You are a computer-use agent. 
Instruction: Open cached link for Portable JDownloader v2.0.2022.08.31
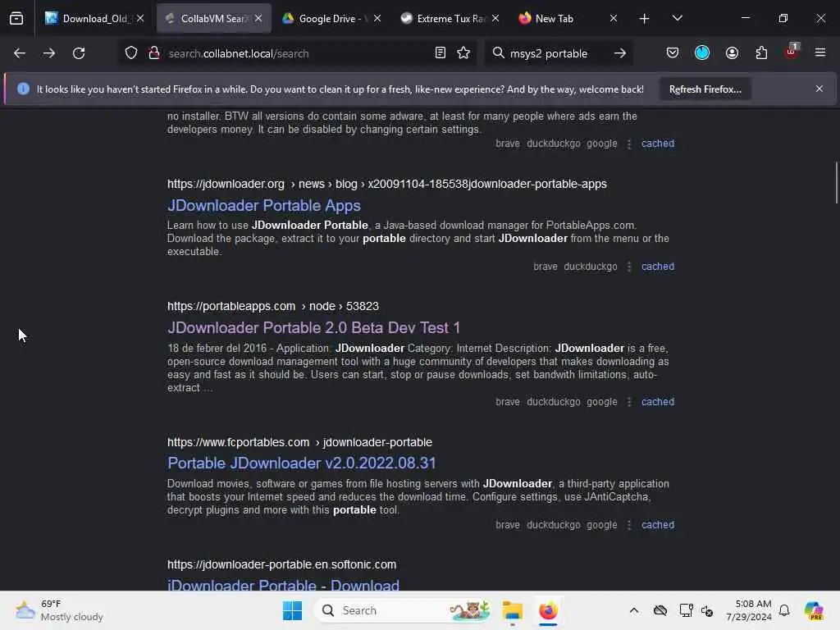[657, 525]
